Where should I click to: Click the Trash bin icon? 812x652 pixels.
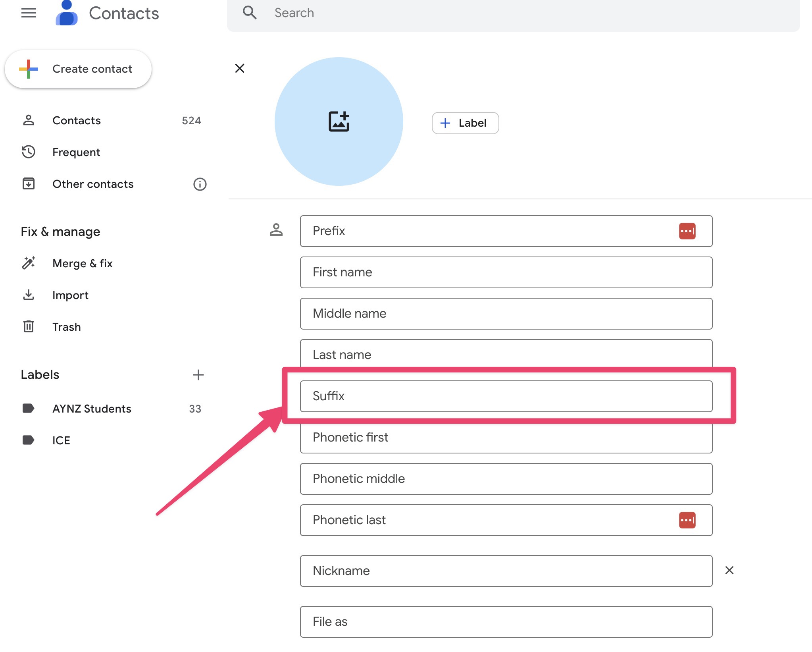[x=29, y=326]
